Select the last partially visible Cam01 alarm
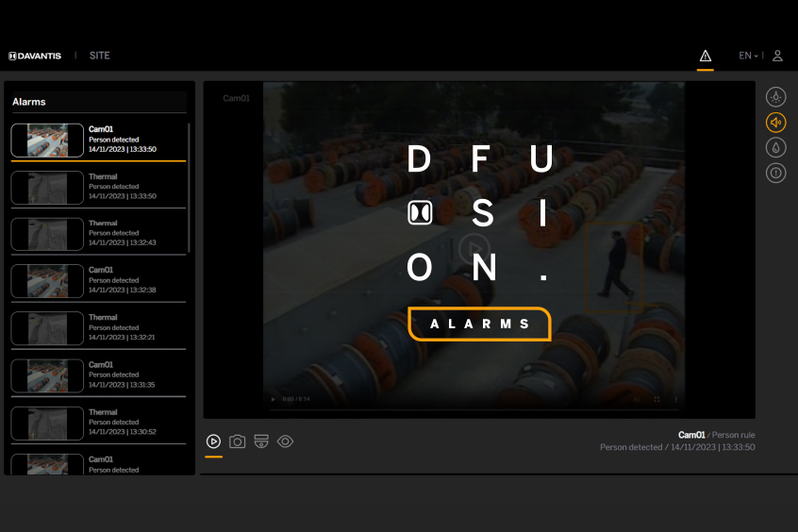This screenshot has height=532, width=798. pyautogui.click(x=98, y=463)
